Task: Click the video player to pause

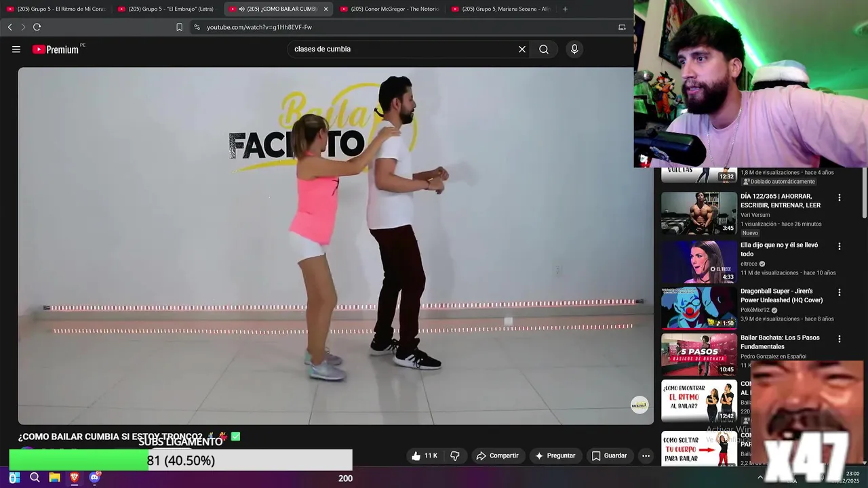Action: (x=336, y=245)
